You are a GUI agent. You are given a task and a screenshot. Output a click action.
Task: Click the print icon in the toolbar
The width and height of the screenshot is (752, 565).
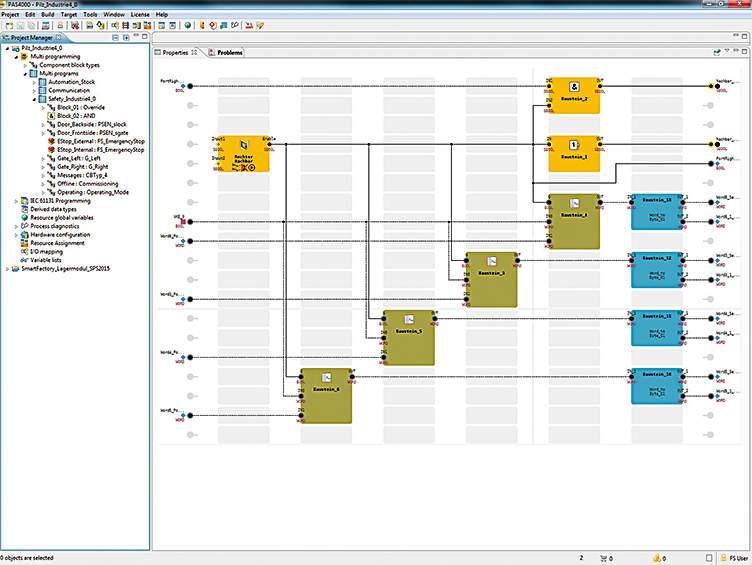tap(58, 25)
